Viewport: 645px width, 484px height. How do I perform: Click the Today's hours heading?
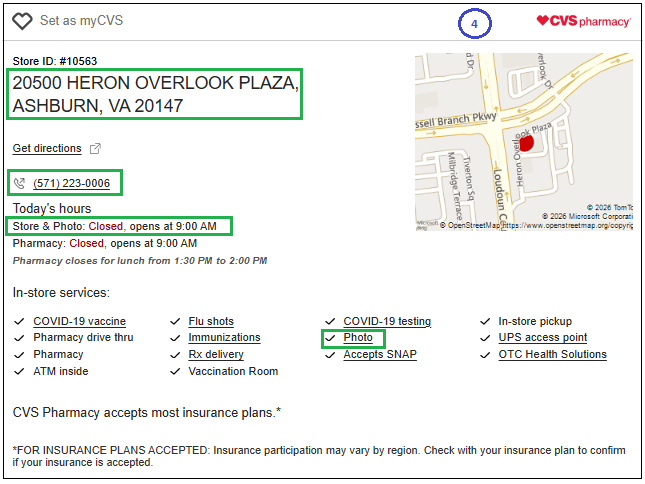(x=52, y=208)
